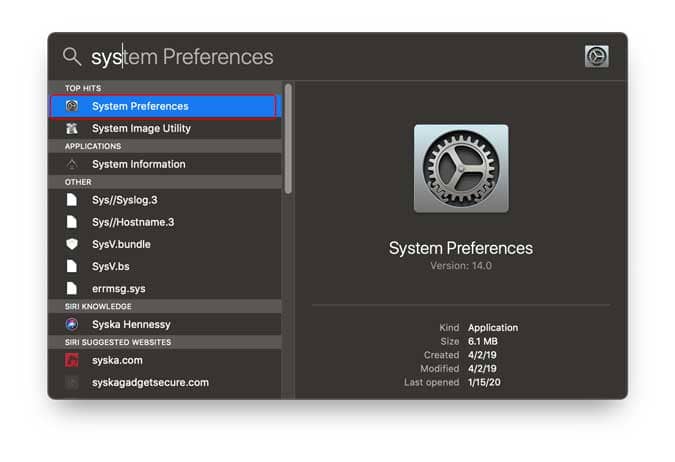Screen dimensions: 675x462
Task: Click the gear icon beside System Preferences result
Action: [72, 106]
